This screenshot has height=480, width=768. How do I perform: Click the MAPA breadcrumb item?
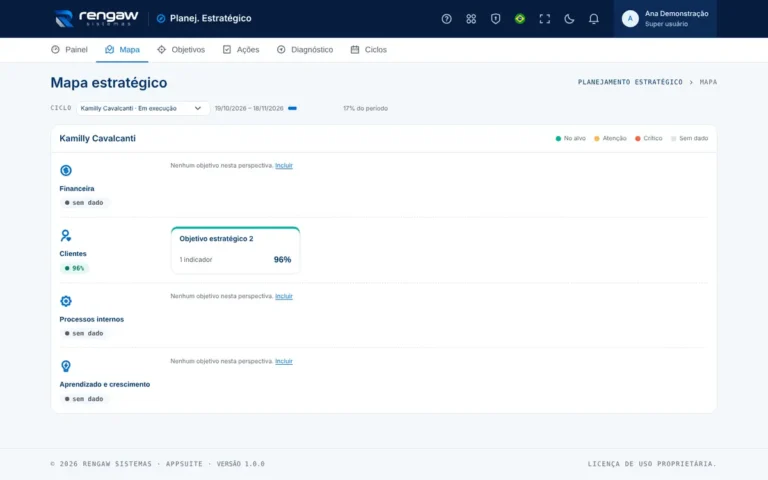point(708,82)
